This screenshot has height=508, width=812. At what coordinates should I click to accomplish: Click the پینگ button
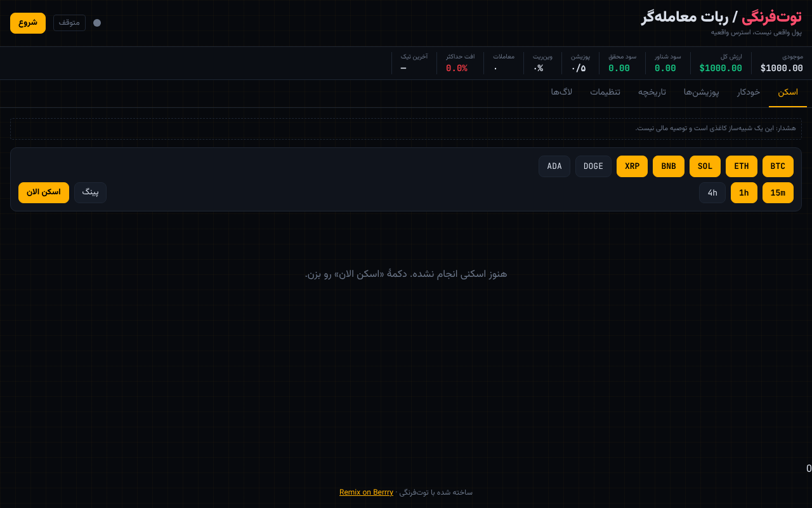(90, 192)
